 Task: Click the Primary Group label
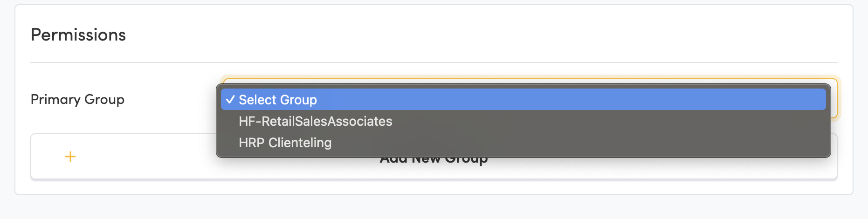click(77, 99)
